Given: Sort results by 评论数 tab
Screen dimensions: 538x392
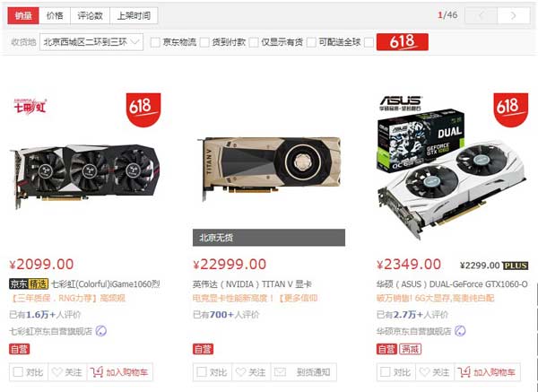Looking at the screenshot, I should point(90,15).
